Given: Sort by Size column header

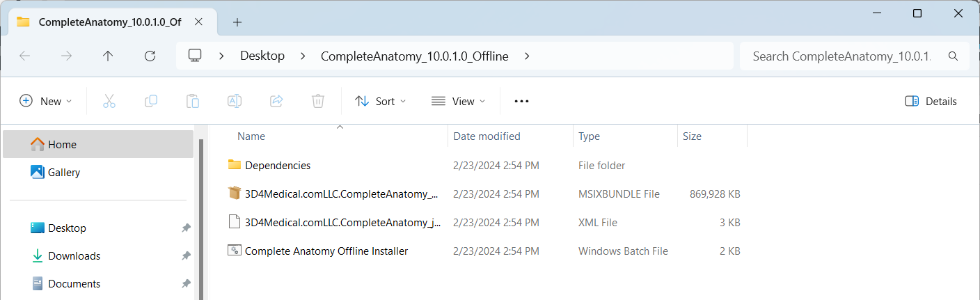Looking at the screenshot, I should [x=692, y=136].
